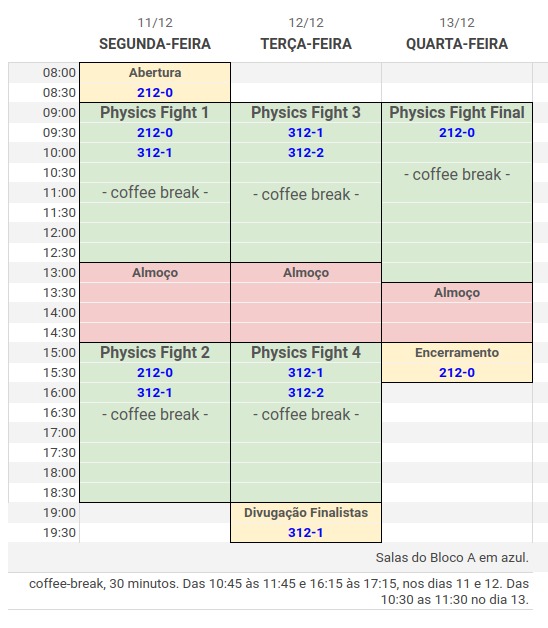Click room 212-0 under Physics Fight Final
The image size is (548, 628).
(457, 133)
